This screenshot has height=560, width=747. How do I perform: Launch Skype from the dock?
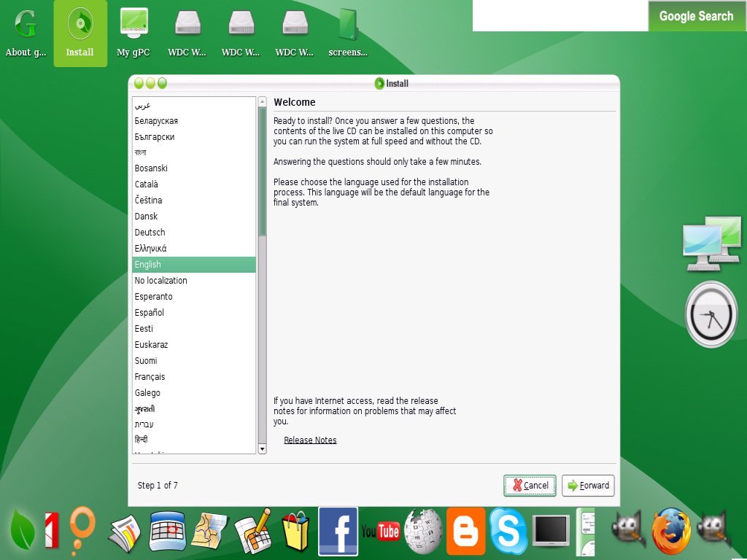pos(508,532)
